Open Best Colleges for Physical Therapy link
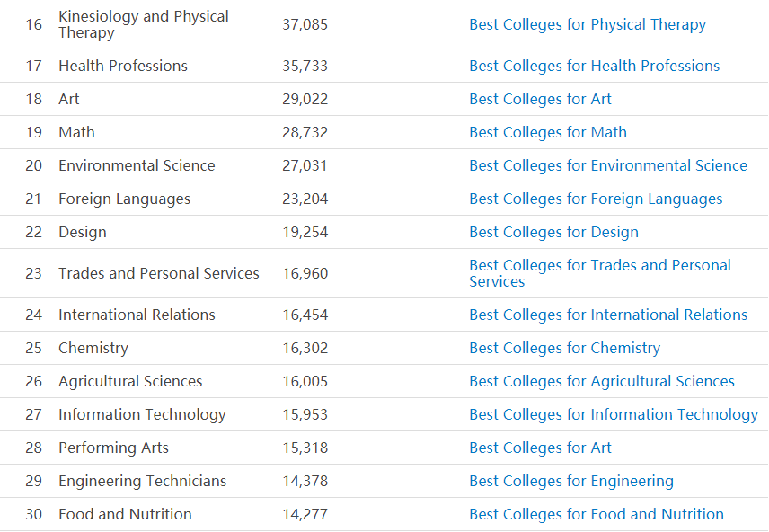Image resolution: width=769 pixels, height=532 pixels. [x=588, y=24]
